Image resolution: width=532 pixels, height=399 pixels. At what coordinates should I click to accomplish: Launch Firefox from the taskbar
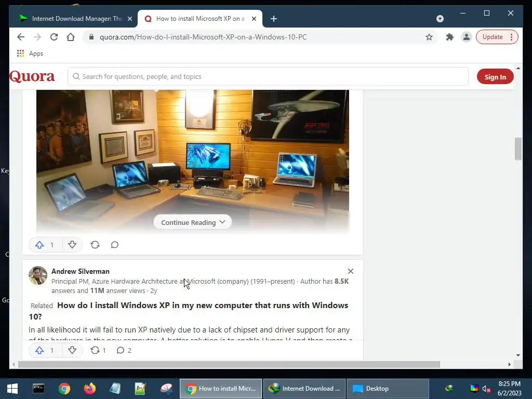90,389
